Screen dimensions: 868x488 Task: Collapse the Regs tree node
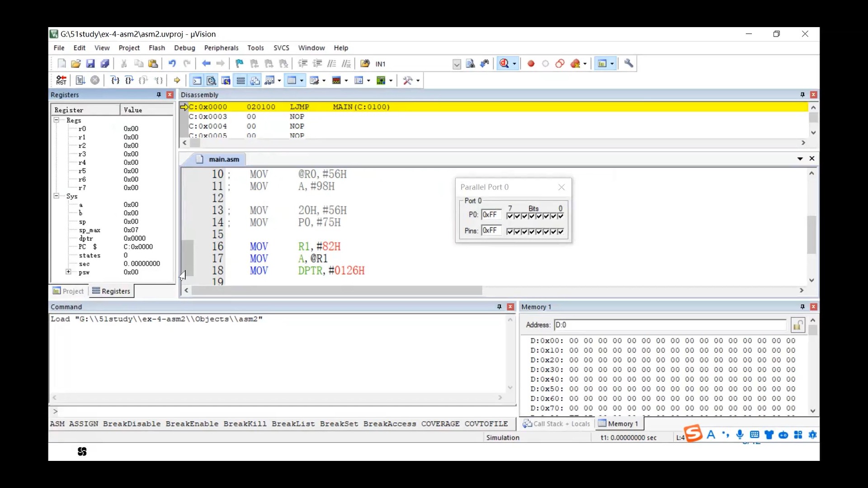click(x=57, y=120)
